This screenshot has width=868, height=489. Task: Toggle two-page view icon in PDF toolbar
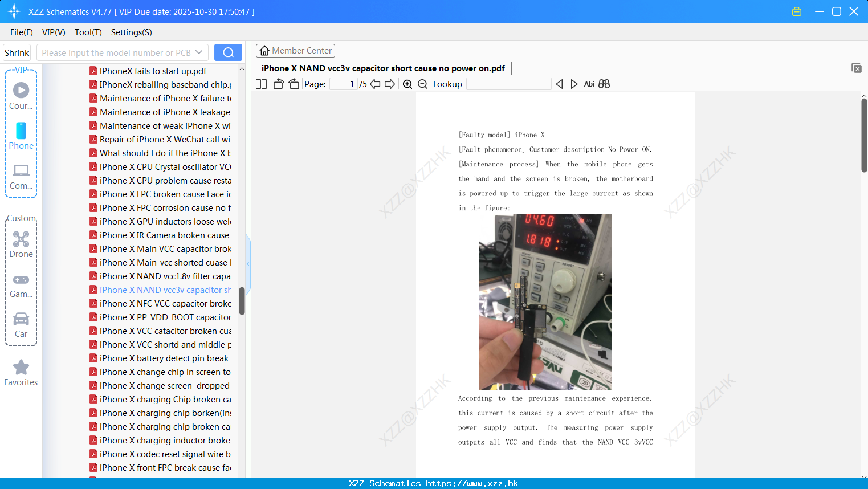261,84
